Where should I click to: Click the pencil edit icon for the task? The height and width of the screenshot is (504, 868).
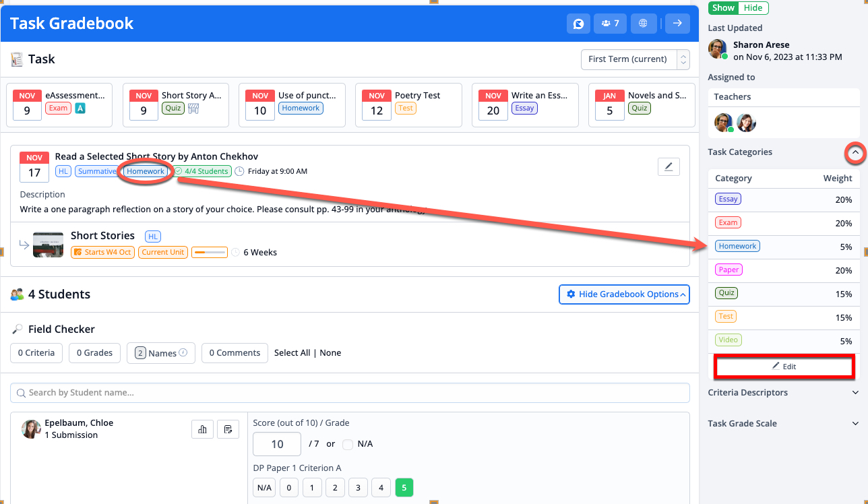pyautogui.click(x=669, y=167)
